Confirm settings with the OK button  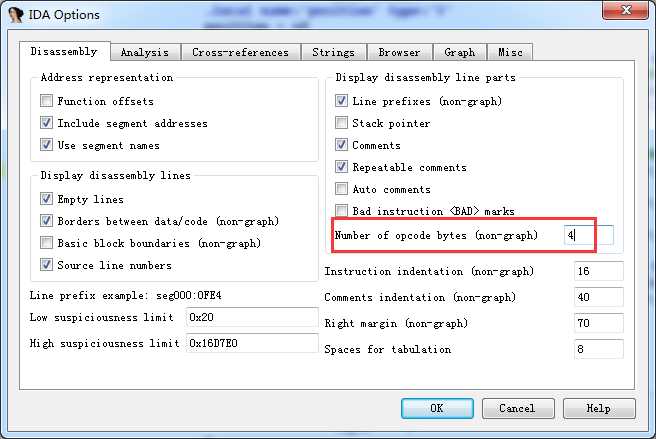pyautogui.click(x=437, y=408)
